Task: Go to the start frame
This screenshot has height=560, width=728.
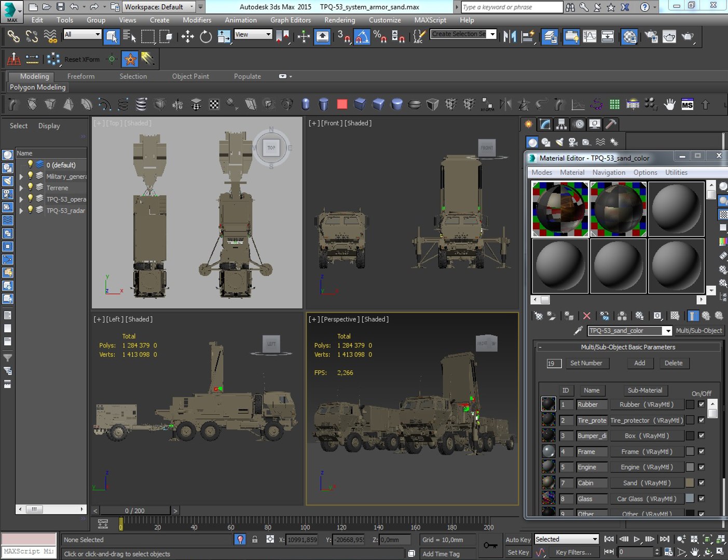Action: pyautogui.click(x=609, y=539)
